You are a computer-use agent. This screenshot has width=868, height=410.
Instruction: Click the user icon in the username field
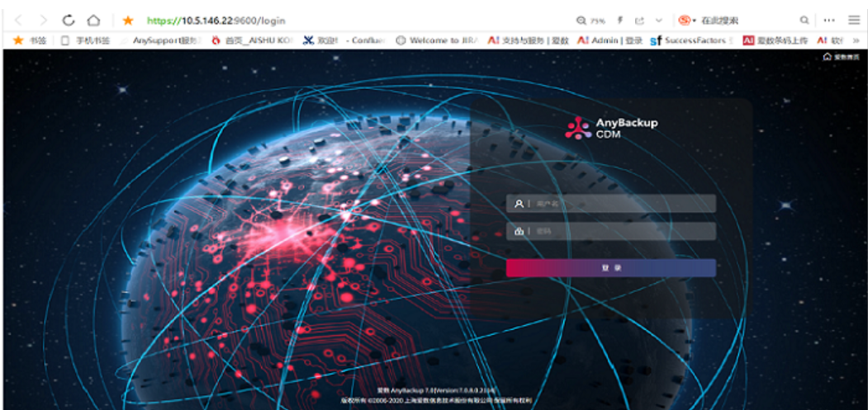point(519,204)
